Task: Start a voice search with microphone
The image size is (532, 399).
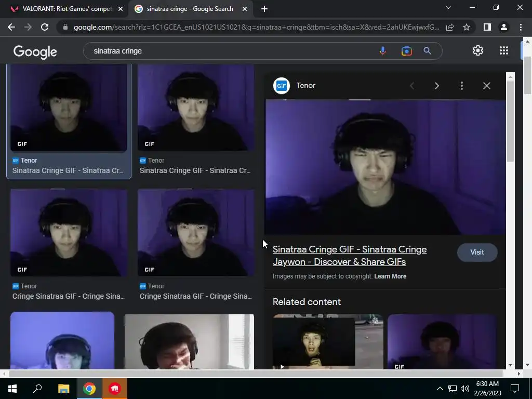Action: [x=383, y=51]
